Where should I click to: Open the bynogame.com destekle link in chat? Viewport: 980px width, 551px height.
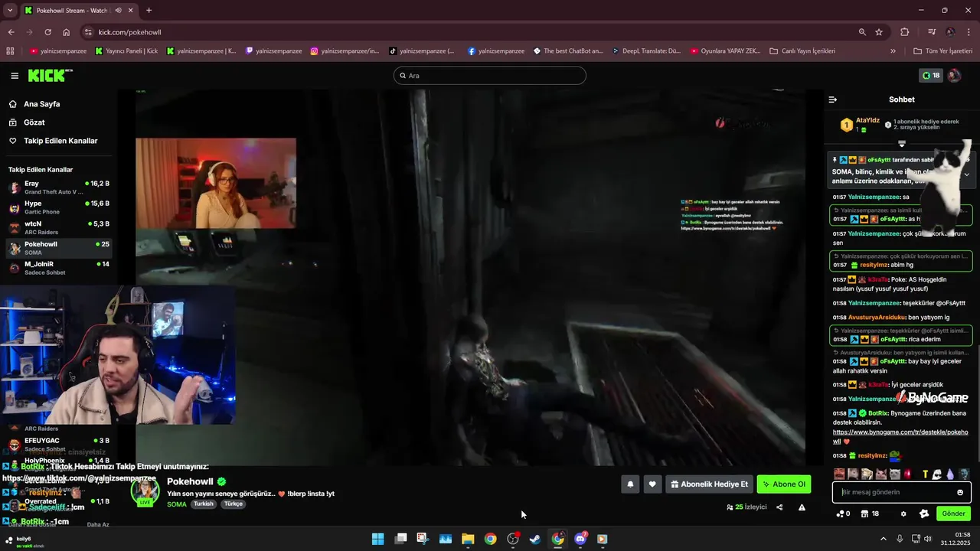(x=900, y=437)
